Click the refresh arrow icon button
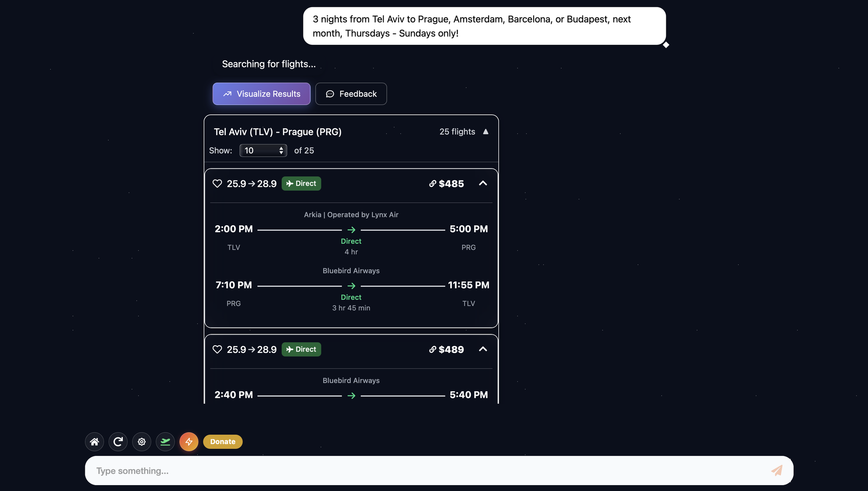 (118, 442)
